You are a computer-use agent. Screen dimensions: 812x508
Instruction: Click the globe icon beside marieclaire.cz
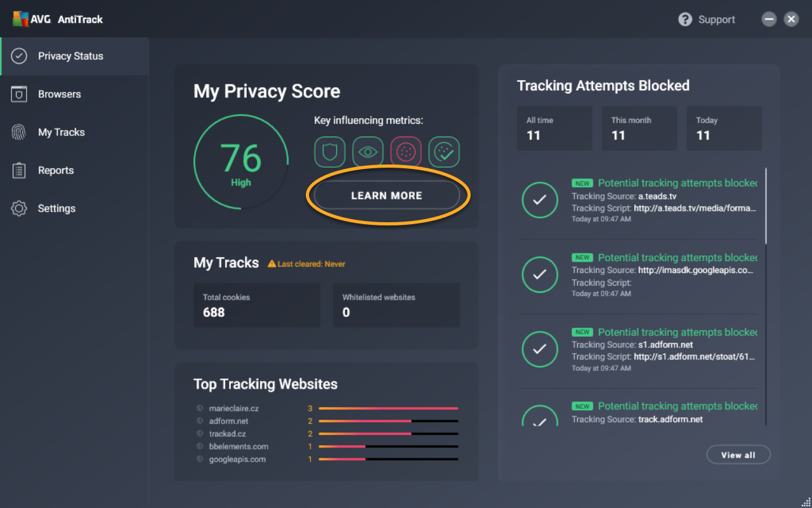(200, 408)
